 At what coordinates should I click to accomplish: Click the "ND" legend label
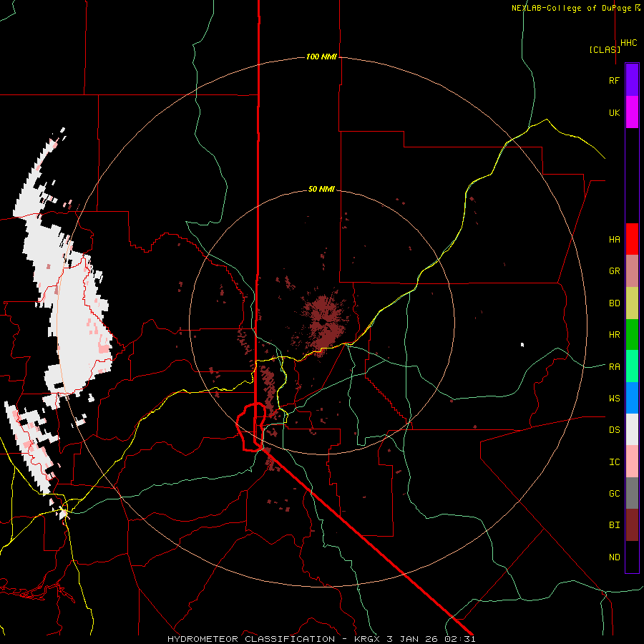pyautogui.click(x=614, y=557)
